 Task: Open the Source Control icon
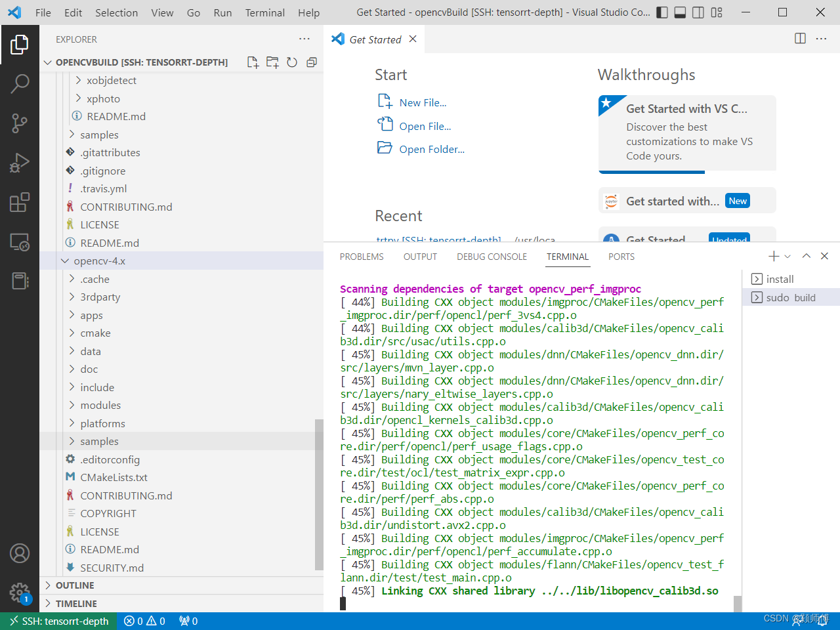(20, 123)
